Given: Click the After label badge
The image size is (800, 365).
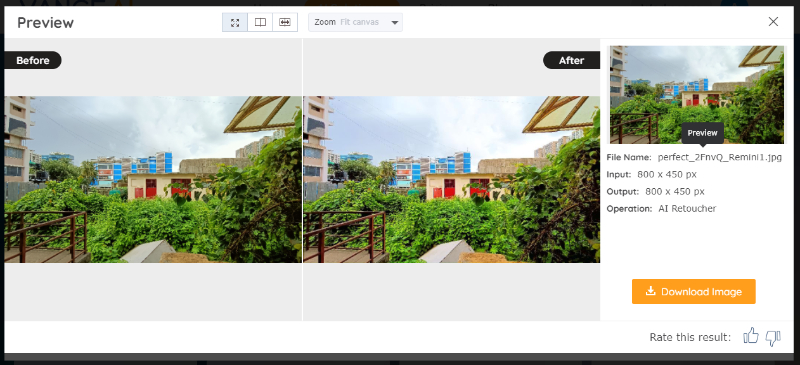Looking at the screenshot, I should (571, 60).
